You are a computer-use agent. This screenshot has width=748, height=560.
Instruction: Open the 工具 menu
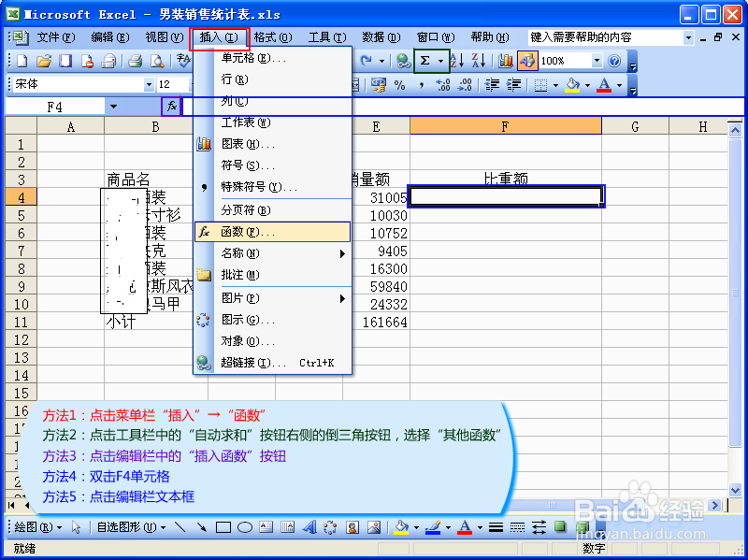pos(327,37)
